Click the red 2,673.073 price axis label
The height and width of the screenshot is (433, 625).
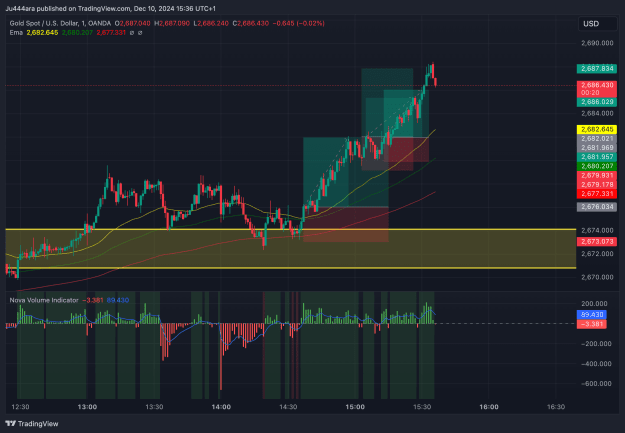(597, 242)
